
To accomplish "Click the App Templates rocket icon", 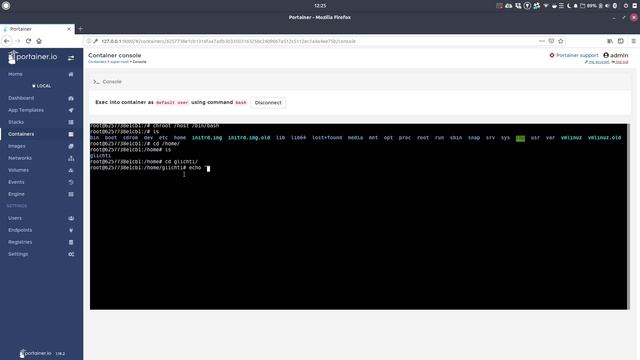I will tap(71, 110).
